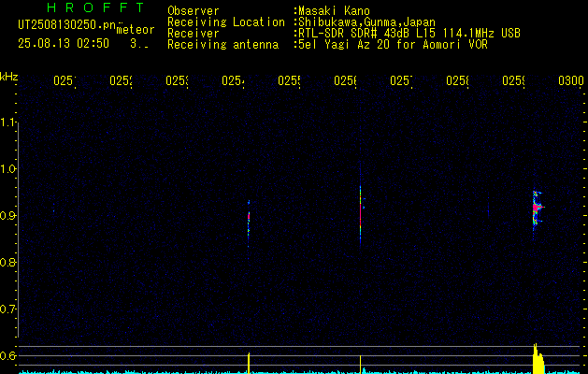The height and width of the screenshot is (374, 588).
Task: Click the 0254 time axis label
Action: tap(234, 80)
